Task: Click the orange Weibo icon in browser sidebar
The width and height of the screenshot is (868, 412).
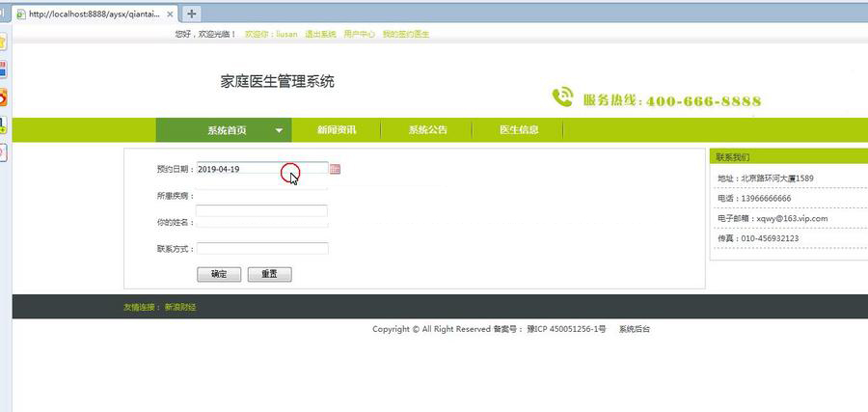Action: coord(3,97)
